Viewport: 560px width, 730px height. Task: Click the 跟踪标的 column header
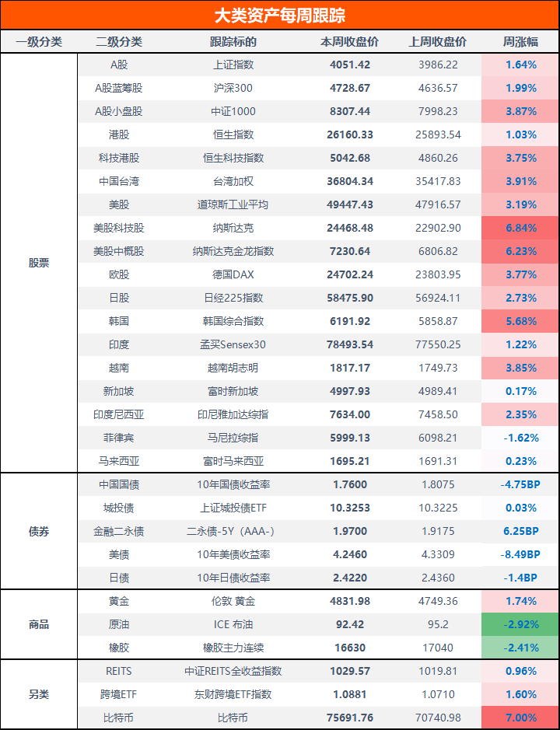pyautogui.click(x=233, y=42)
